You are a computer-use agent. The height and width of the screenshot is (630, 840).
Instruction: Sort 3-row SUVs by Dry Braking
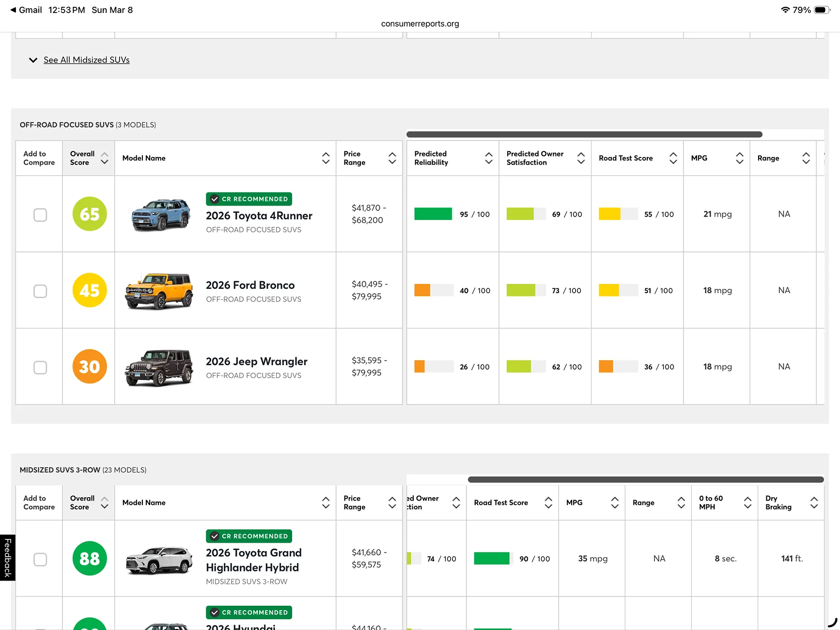tap(814, 503)
